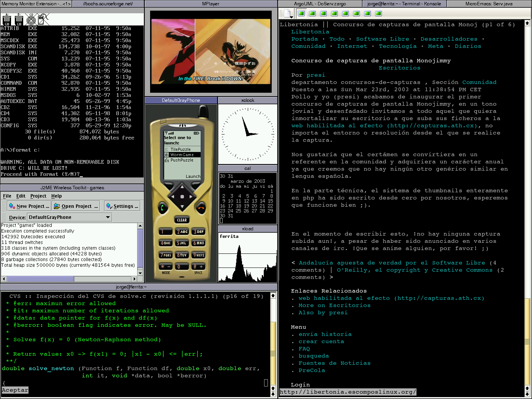Screen dimensions: 532x399
Task: Switch to the ArgoUML - DoServ.zargo taskbar tab
Action: click(x=320, y=4)
